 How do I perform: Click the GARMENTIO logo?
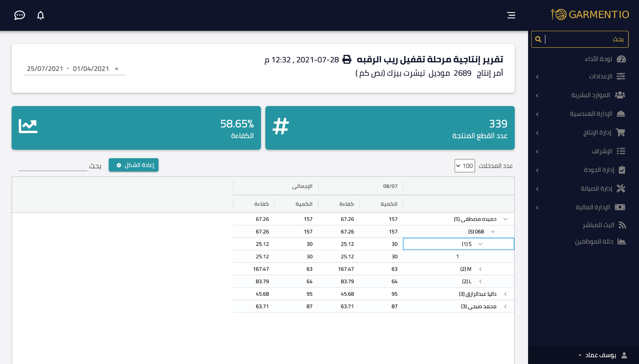point(590,14)
